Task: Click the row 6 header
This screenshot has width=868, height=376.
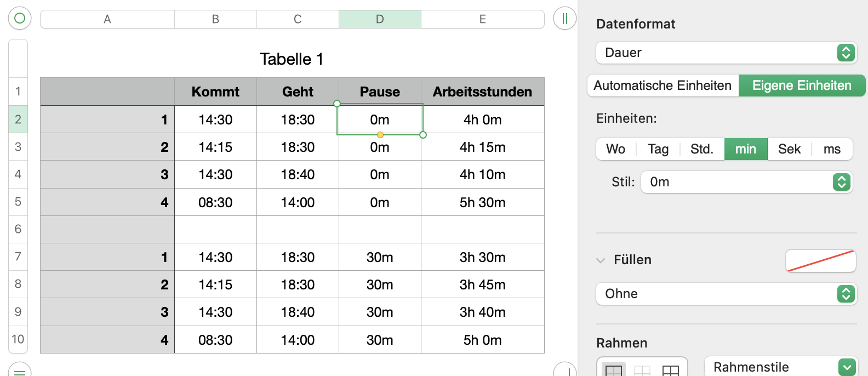Action: [x=18, y=229]
